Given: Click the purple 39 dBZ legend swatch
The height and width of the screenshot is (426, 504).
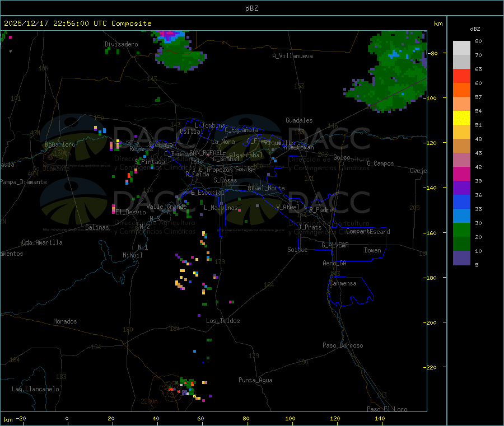Looking at the screenshot, I should 461,188.
